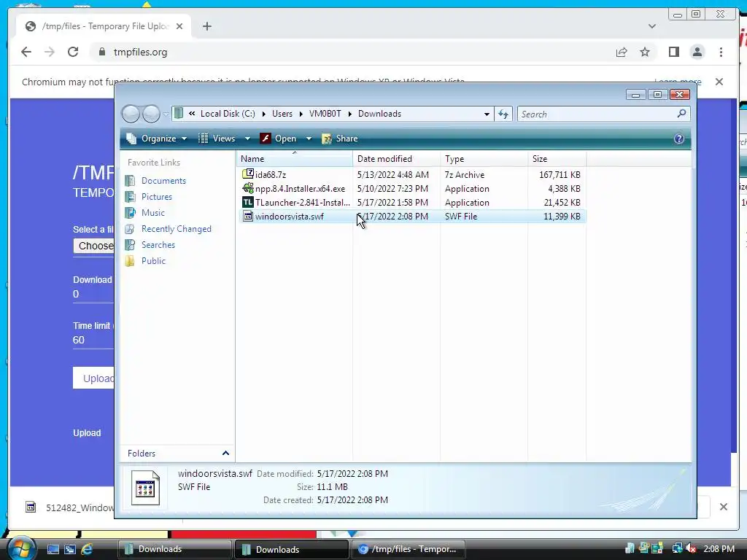Image resolution: width=747 pixels, height=560 pixels.
Task: Click Open with Flash on toolbar
Action: point(279,139)
